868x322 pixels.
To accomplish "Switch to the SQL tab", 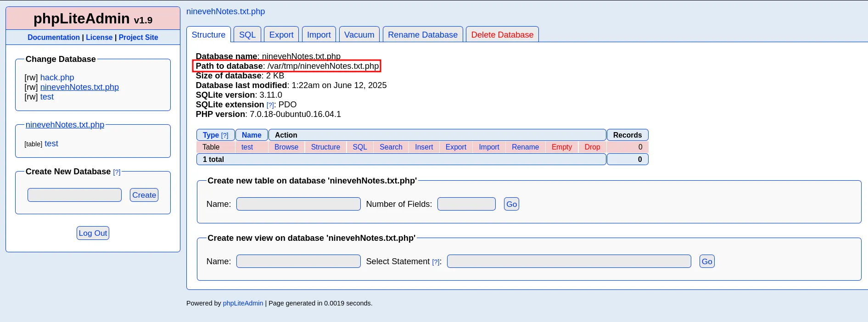I will click(247, 35).
